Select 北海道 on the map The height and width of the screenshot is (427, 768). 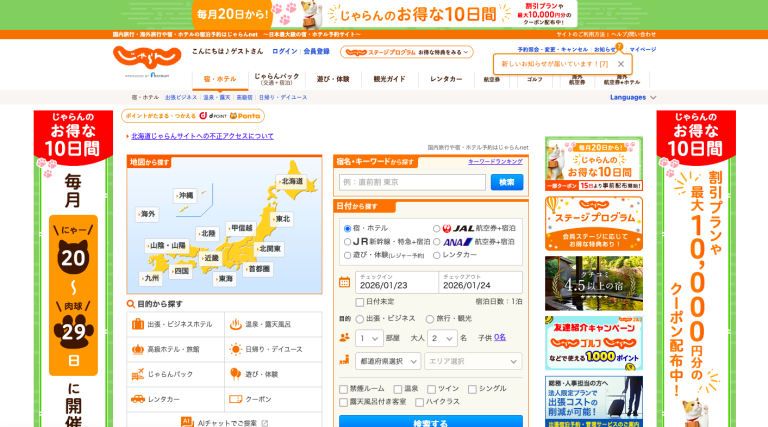tap(292, 181)
